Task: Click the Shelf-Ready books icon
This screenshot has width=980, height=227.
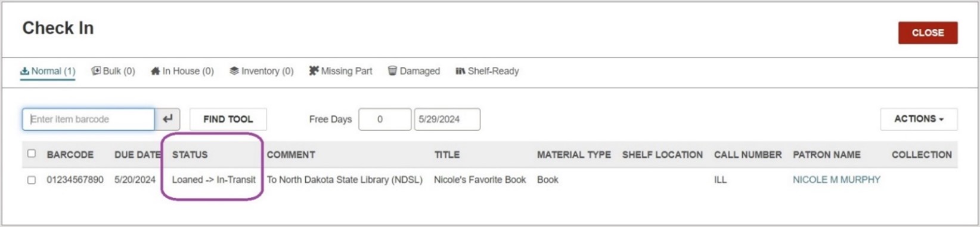Action: click(460, 71)
